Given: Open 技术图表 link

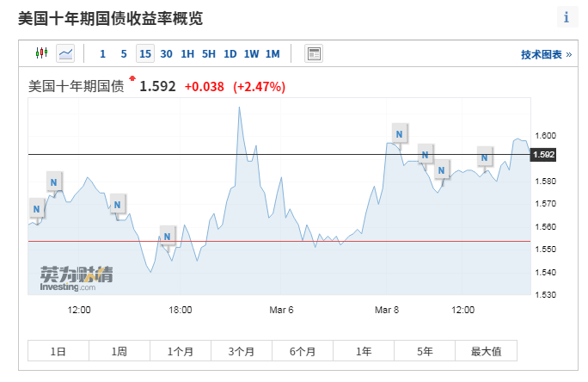Looking at the screenshot, I should pos(545,54).
